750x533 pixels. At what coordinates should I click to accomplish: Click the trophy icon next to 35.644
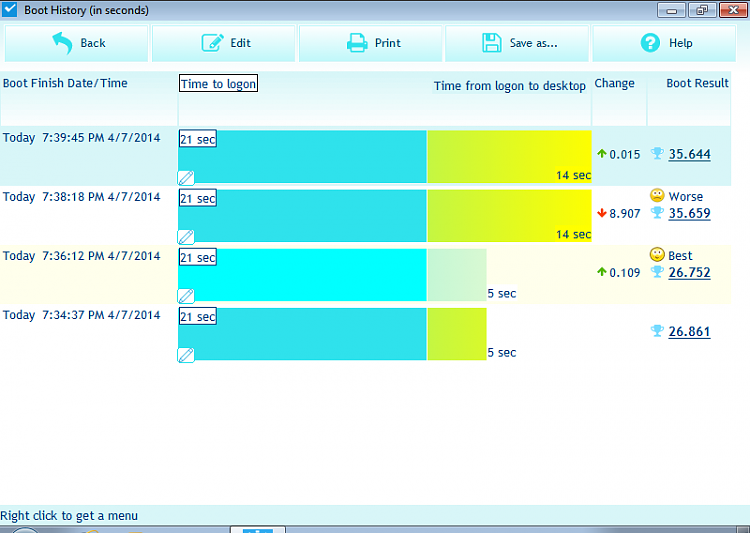click(657, 154)
